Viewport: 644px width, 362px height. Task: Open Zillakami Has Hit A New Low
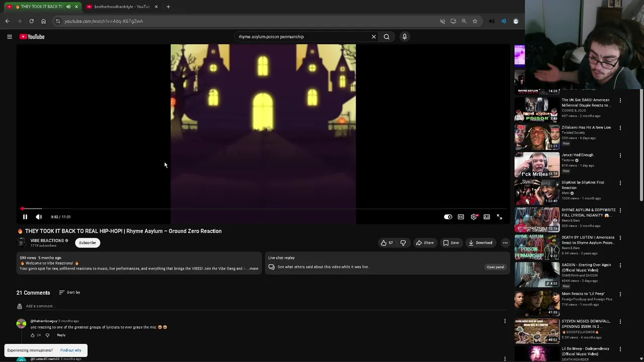click(586, 128)
